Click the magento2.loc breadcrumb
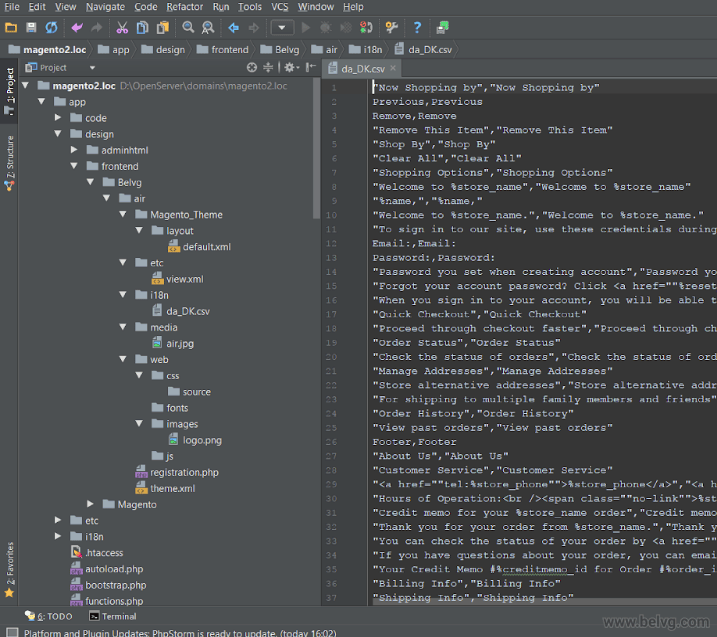717x637 pixels. (x=48, y=49)
